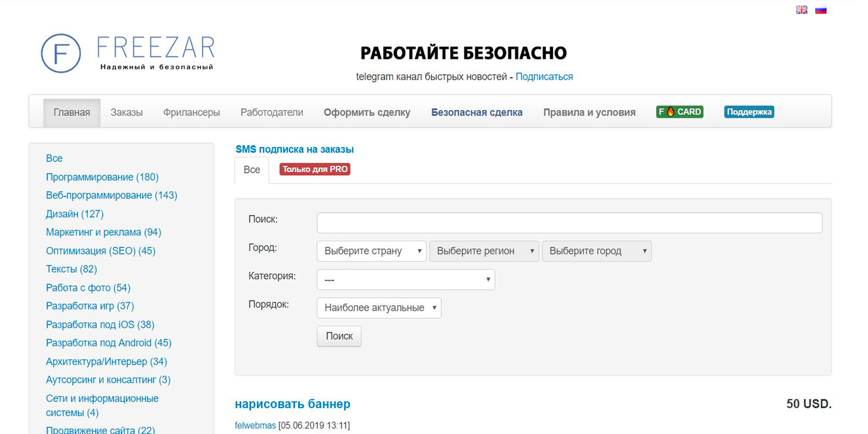Focus the Поиск text field

click(570, 223)
